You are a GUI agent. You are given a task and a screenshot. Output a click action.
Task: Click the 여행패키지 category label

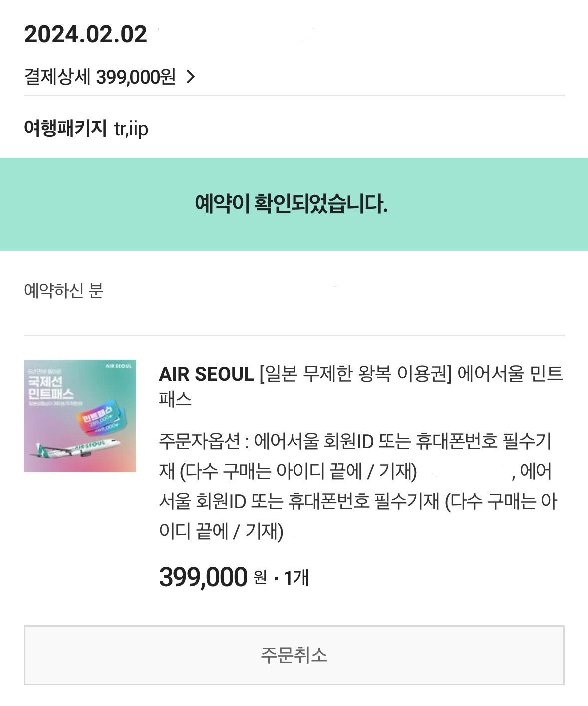pos(65,128)
